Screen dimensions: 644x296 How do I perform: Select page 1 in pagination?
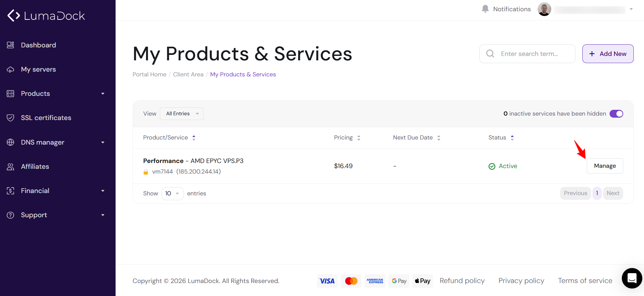[x=597, y=193]
